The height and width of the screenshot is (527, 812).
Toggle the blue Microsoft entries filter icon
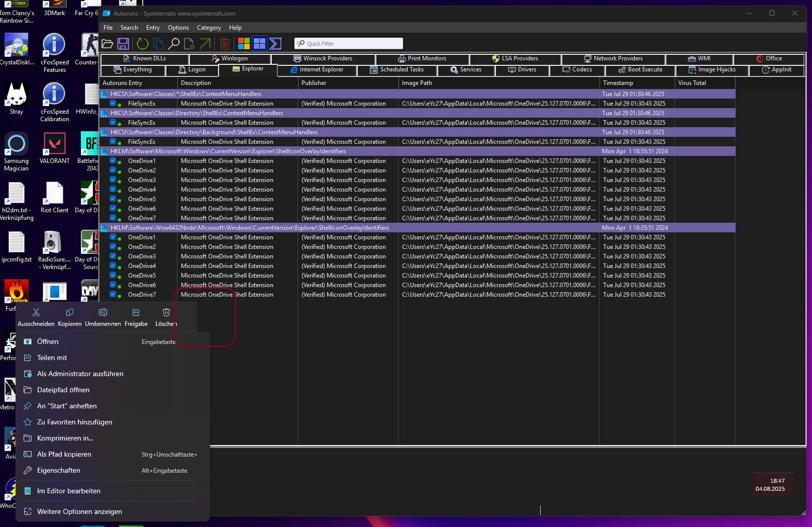pos(259,44)
